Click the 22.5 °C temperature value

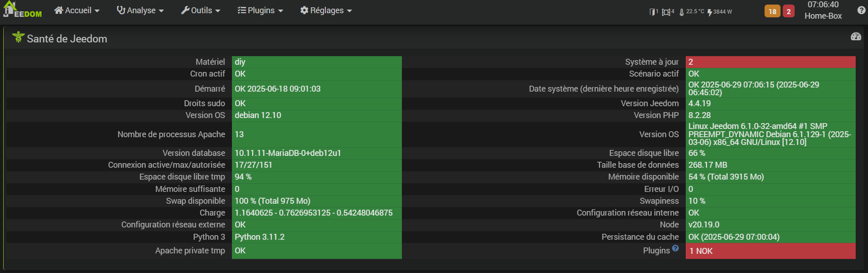(x=695, y=12)
